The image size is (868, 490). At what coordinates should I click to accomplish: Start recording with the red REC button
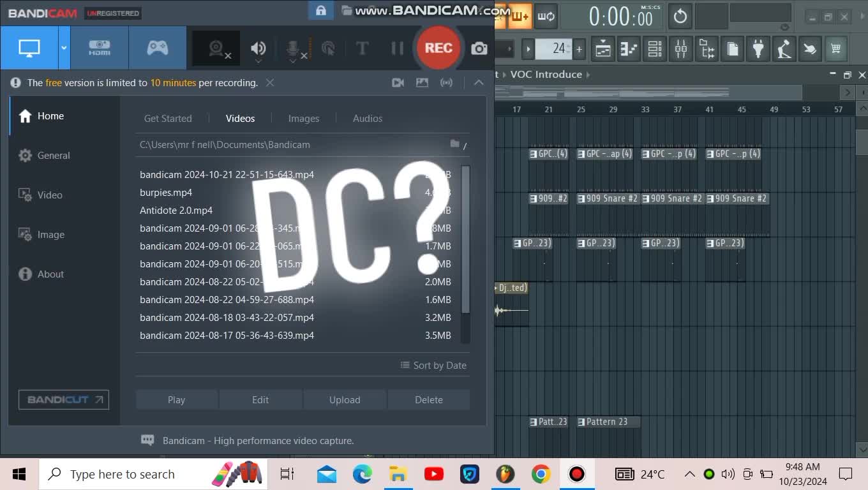pyautogui.click(x=438, y=48)
